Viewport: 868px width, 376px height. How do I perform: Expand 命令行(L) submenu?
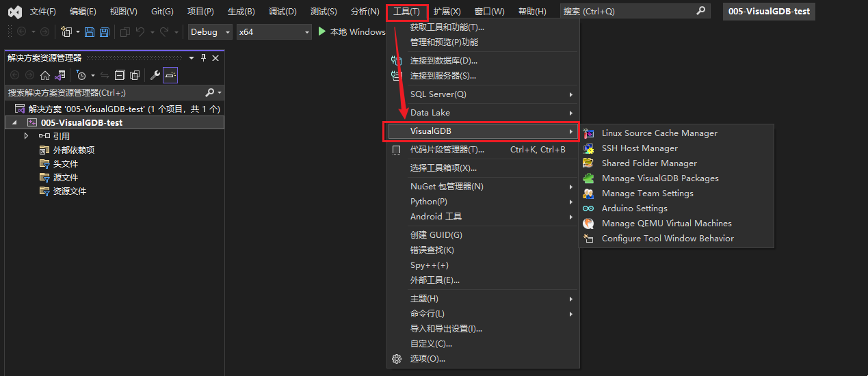tap(483, 314)
